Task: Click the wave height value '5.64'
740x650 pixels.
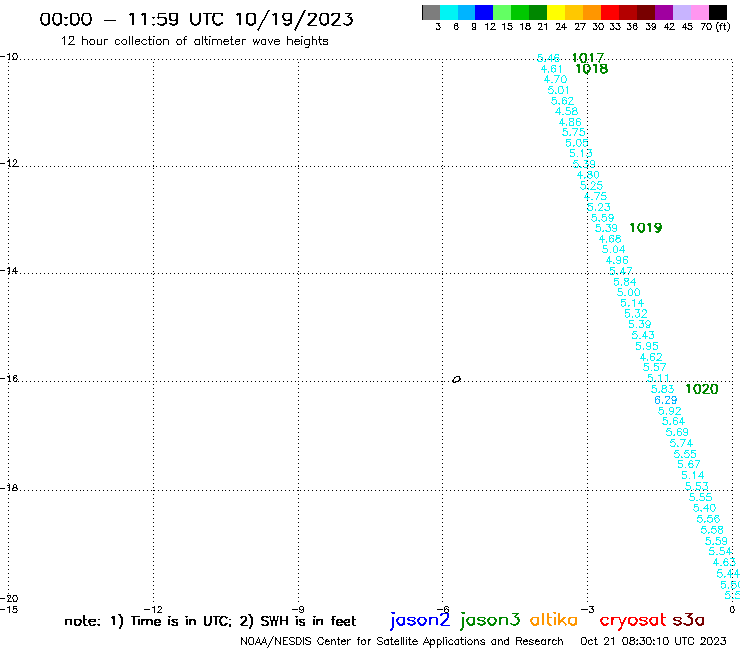Action: (673, 422)
